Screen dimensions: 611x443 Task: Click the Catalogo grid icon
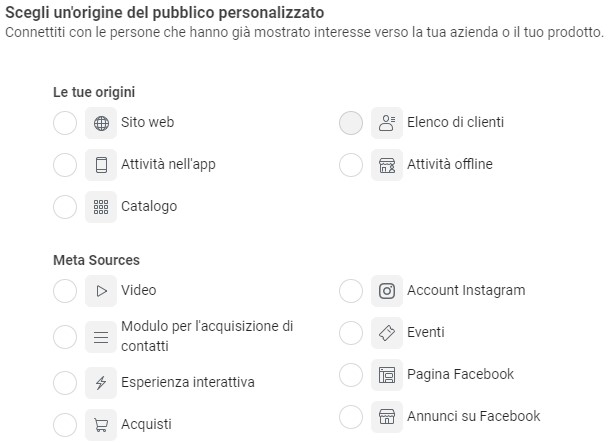[101, 207]
